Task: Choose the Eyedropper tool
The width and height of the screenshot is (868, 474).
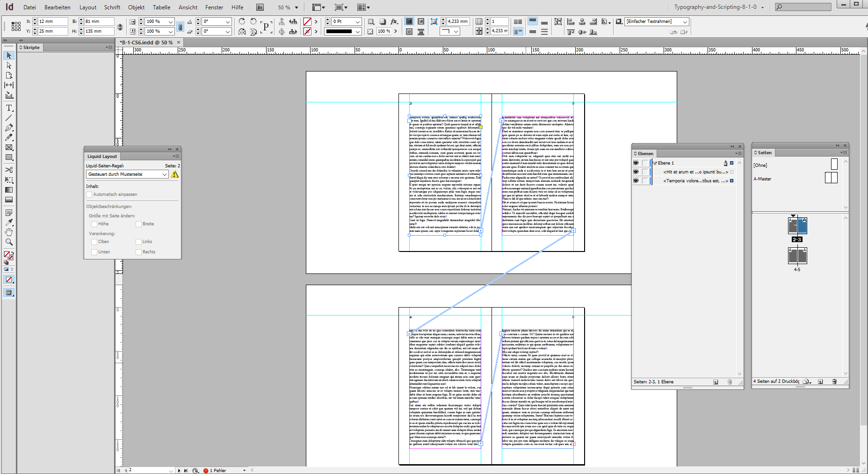Action: pyautogui.click(x=9, y=223)
